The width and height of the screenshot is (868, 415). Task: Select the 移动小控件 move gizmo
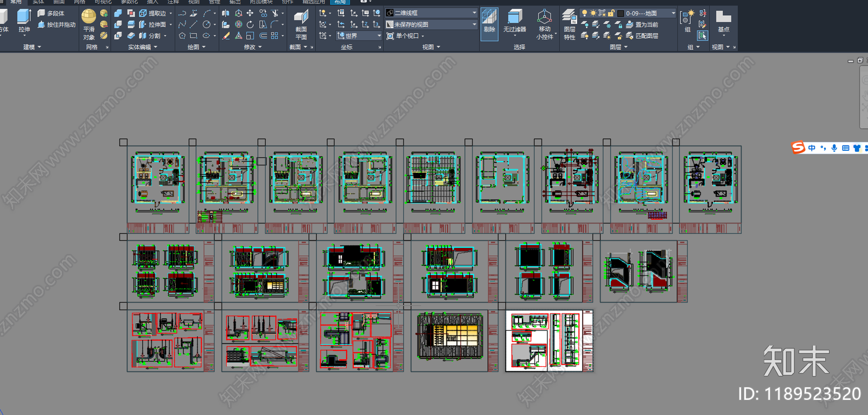point(545,24)
